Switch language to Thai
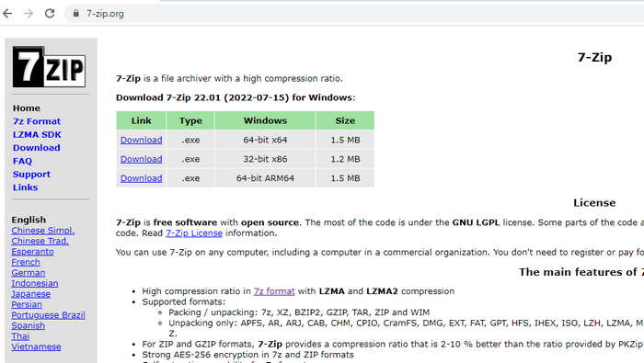The width and height of the screenshot is (644, 363). [x=20, y=336]
